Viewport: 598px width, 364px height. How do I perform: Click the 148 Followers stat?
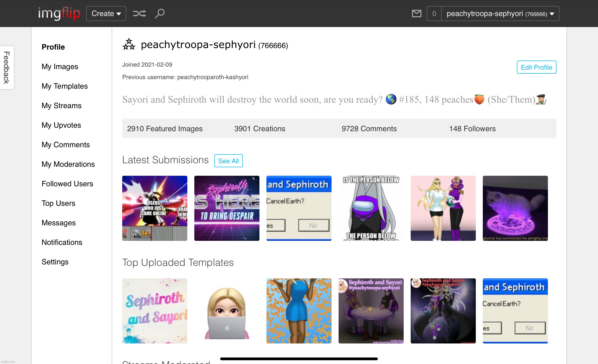[472, 128]
